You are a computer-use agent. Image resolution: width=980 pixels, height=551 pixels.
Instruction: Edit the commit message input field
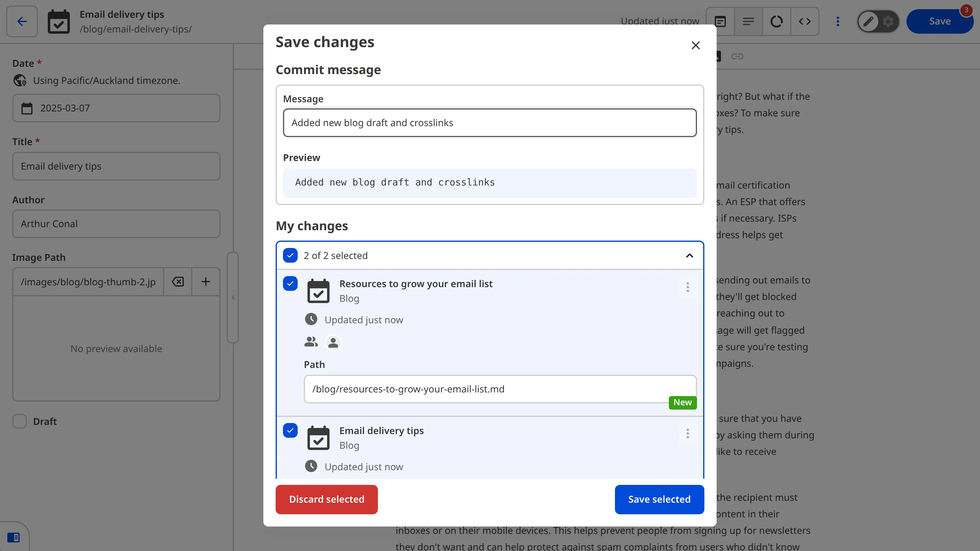(x=489, y=122)
